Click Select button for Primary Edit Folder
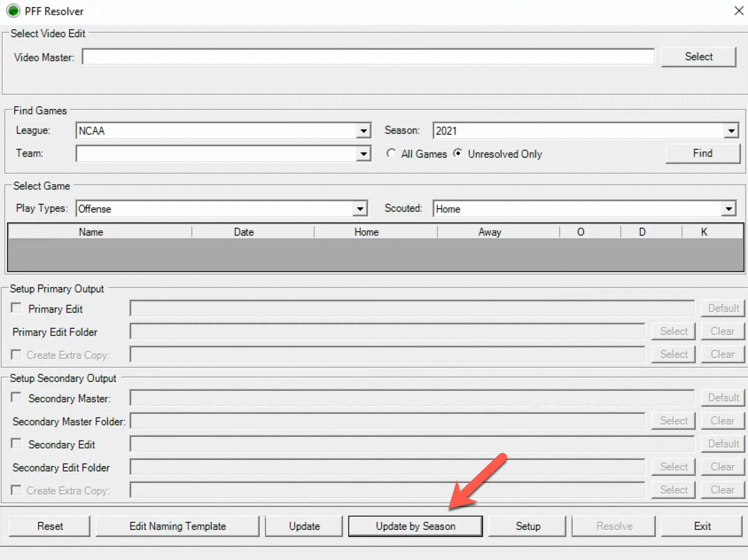The height and width of the screenshot is (560, 748). (674, 331)
